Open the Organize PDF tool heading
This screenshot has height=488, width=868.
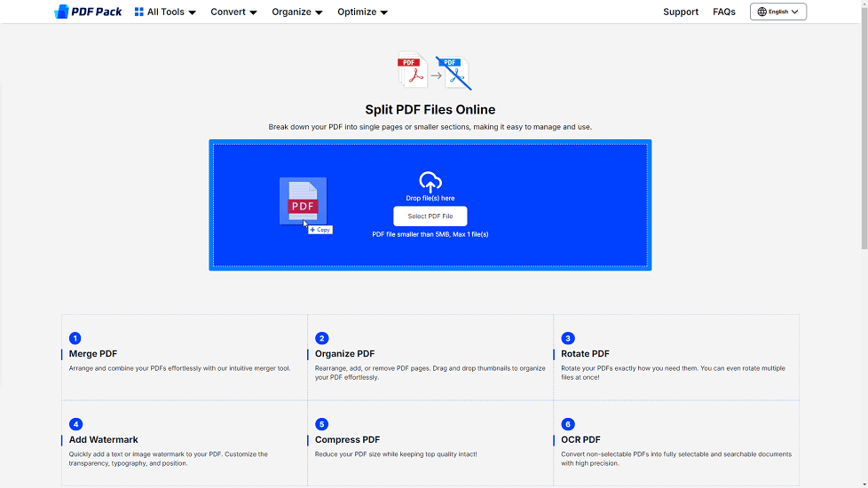pos(344,353)
